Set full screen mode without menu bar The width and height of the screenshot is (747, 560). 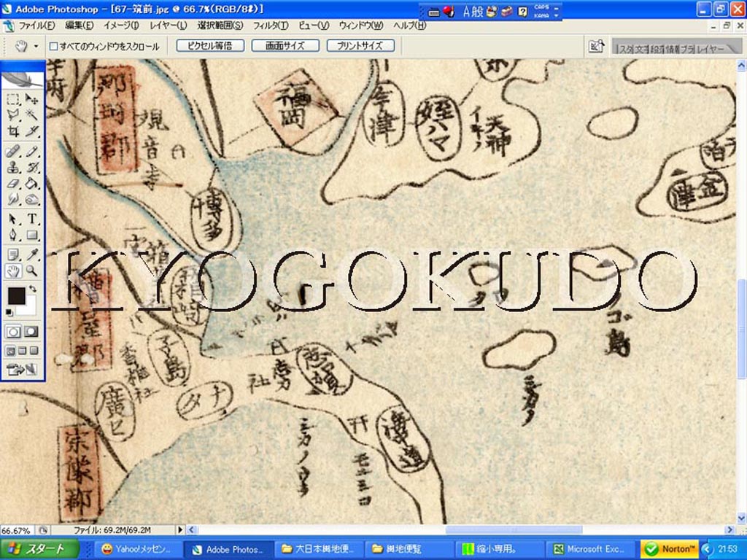pos(34,351)
